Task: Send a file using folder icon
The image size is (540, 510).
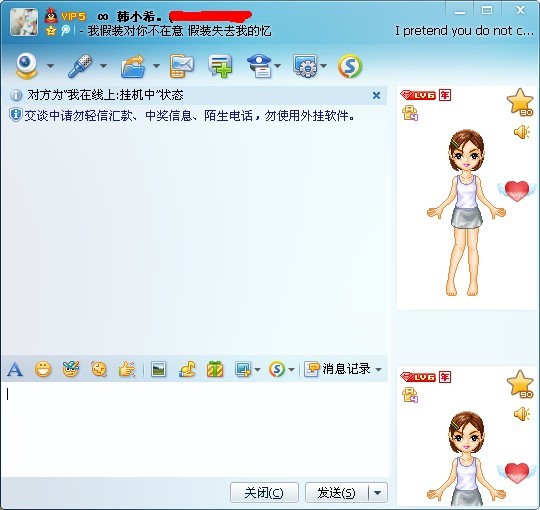Action: (x=133, y=66)
